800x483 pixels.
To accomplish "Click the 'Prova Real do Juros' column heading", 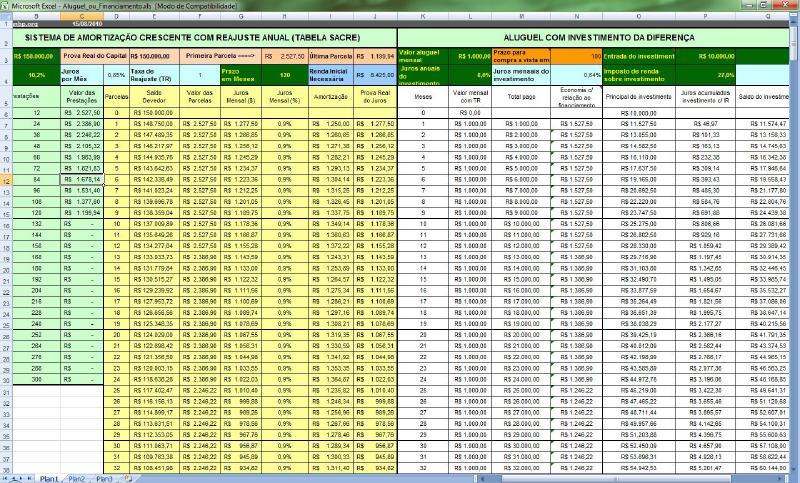I will [x=375, y=96].
